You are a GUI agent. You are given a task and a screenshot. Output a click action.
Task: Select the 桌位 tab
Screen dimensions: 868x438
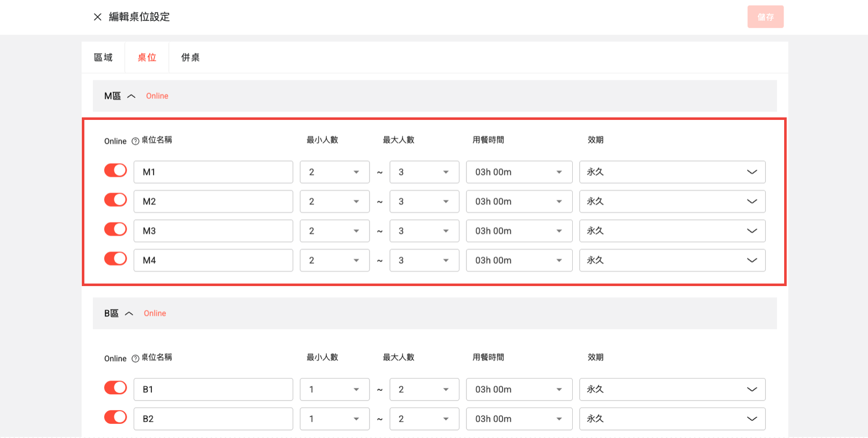click(x=147, y=57)
